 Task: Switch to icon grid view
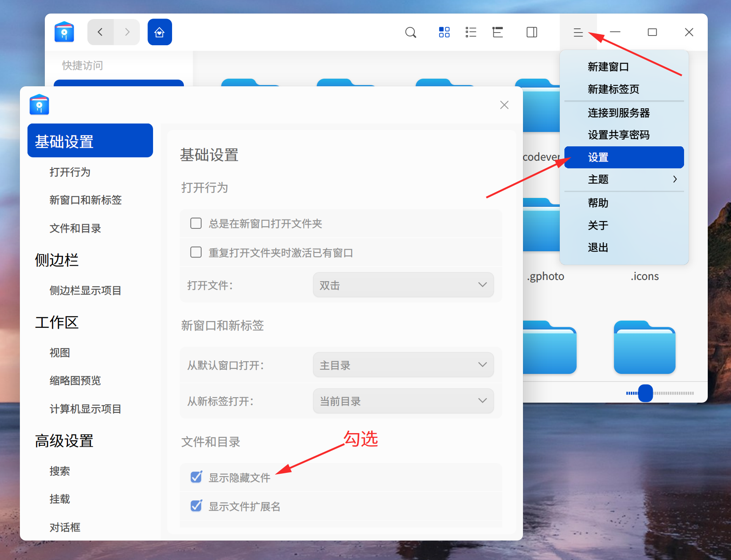(x=444, y=32)
